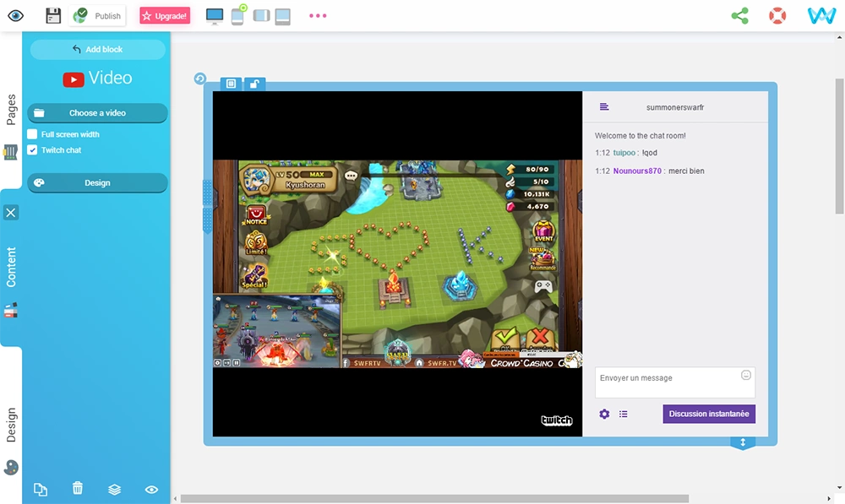Go back with the Add block button

(x=97, y=49)
